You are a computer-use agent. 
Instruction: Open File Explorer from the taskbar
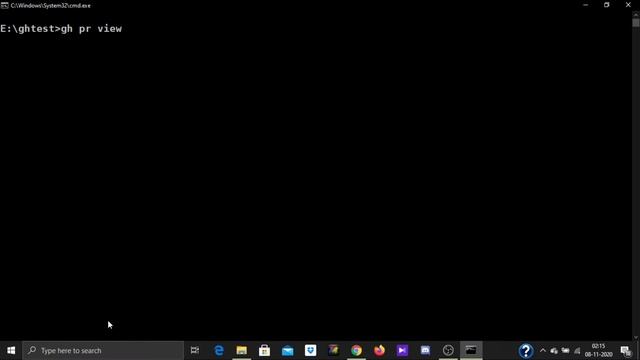click(x=242, y=350)
